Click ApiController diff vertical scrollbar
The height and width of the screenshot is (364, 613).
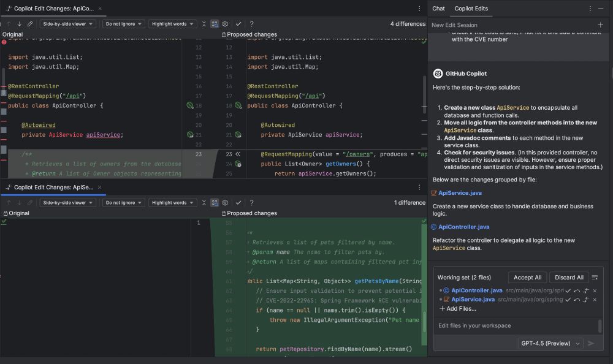tap(424, 94)
